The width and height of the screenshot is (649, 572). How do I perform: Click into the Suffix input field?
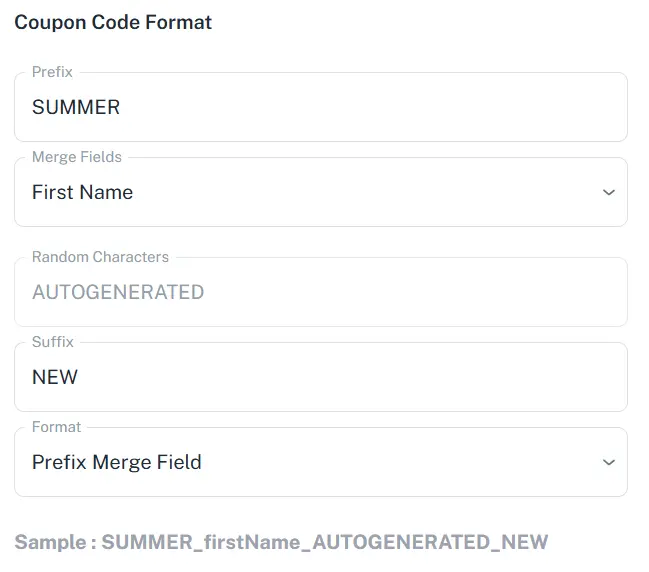[320, 377]
